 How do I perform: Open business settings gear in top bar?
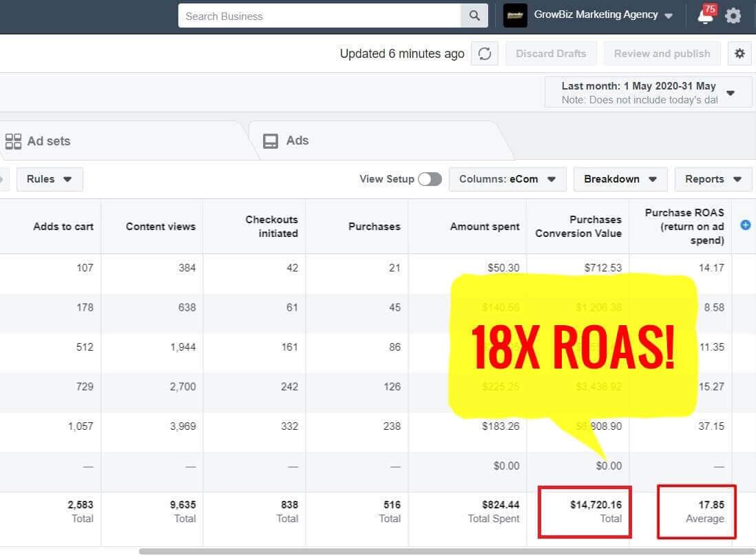(733, 15)
